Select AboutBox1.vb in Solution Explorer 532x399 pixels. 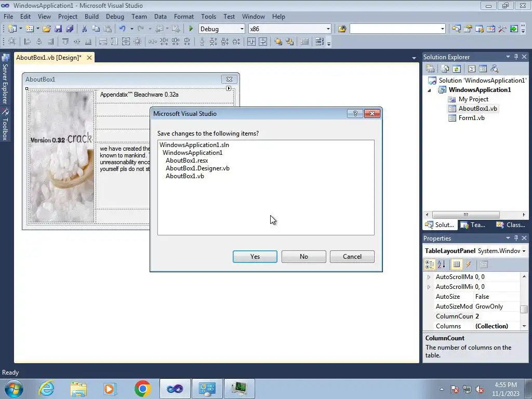tap(478, 109)
